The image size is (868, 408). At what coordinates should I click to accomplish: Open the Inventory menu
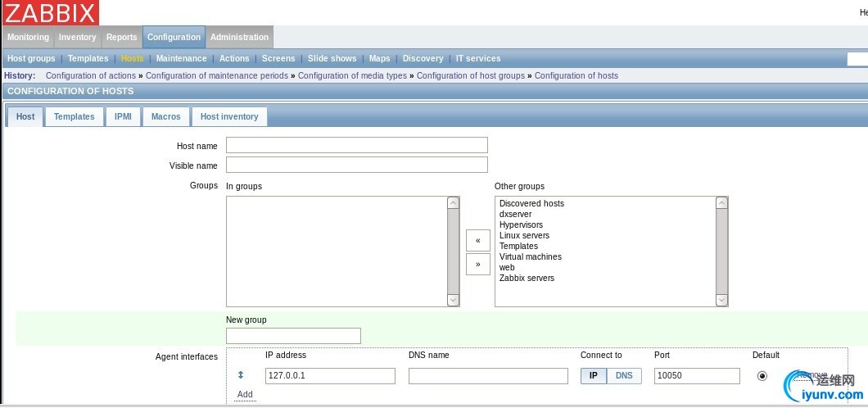click(78, 37)
